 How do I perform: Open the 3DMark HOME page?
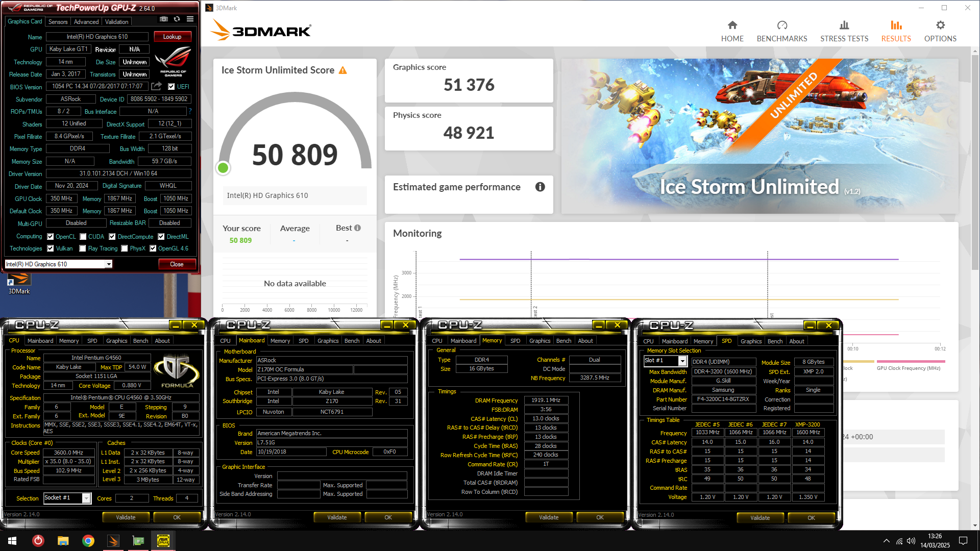point(732,31)
